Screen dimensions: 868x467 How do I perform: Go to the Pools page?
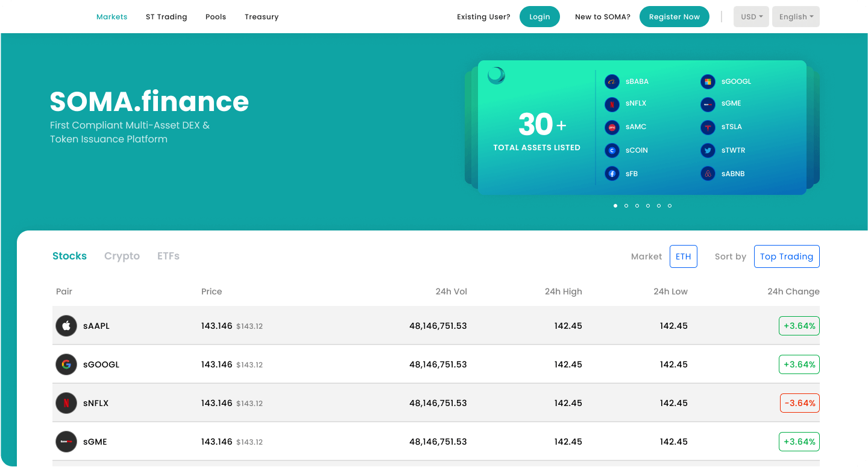(x=216, y=17)
